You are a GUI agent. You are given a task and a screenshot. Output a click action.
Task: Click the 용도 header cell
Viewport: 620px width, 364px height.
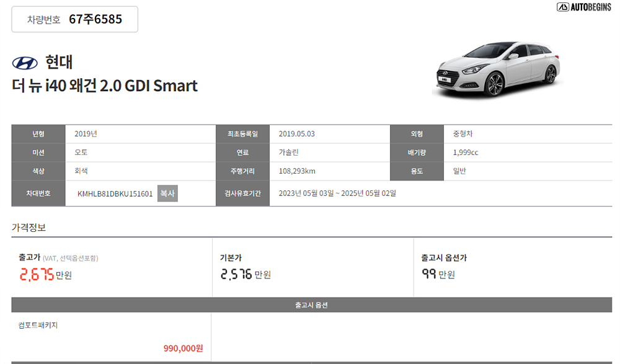tap(417, 171)
